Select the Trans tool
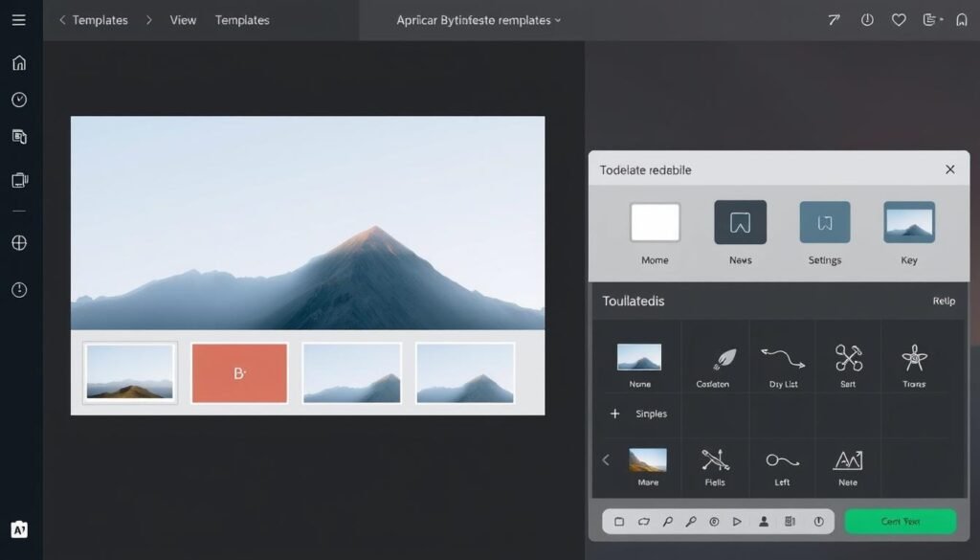Screen dimensions: 980x560 (x=914, y=359)
